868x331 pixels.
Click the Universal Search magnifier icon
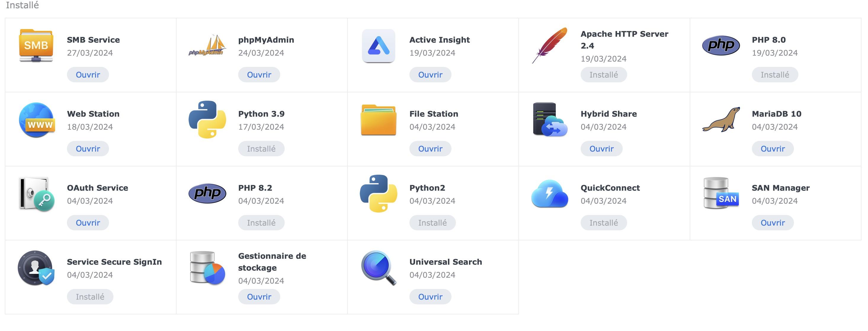pyautogui.click(x=378, y=268)
